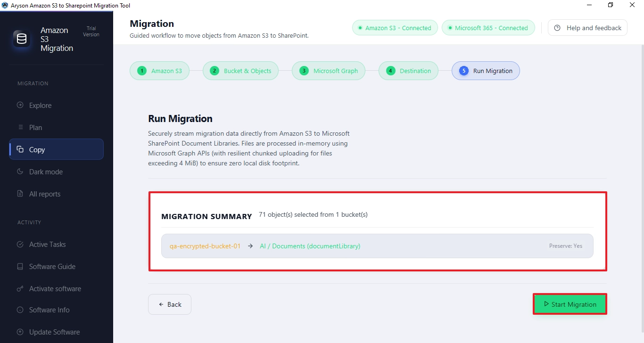
Task: Click the 71 object(s) selected text
Action: pos(313,214)
